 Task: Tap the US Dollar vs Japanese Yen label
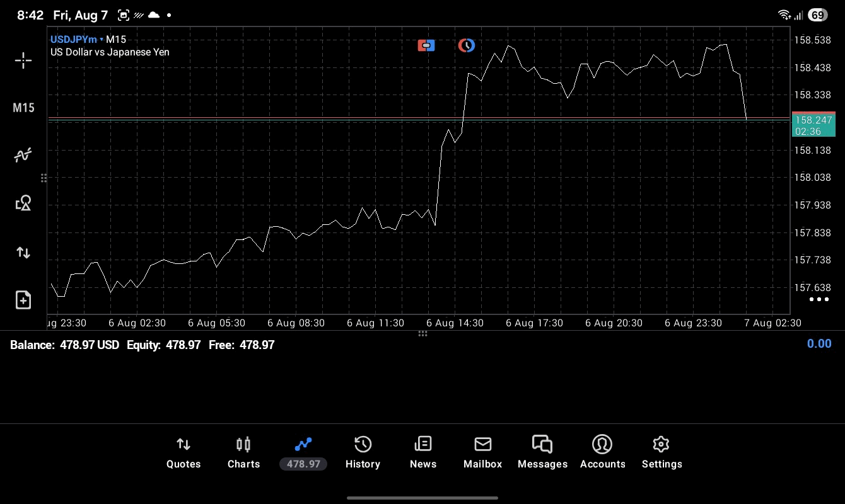[x=110, y=52]
